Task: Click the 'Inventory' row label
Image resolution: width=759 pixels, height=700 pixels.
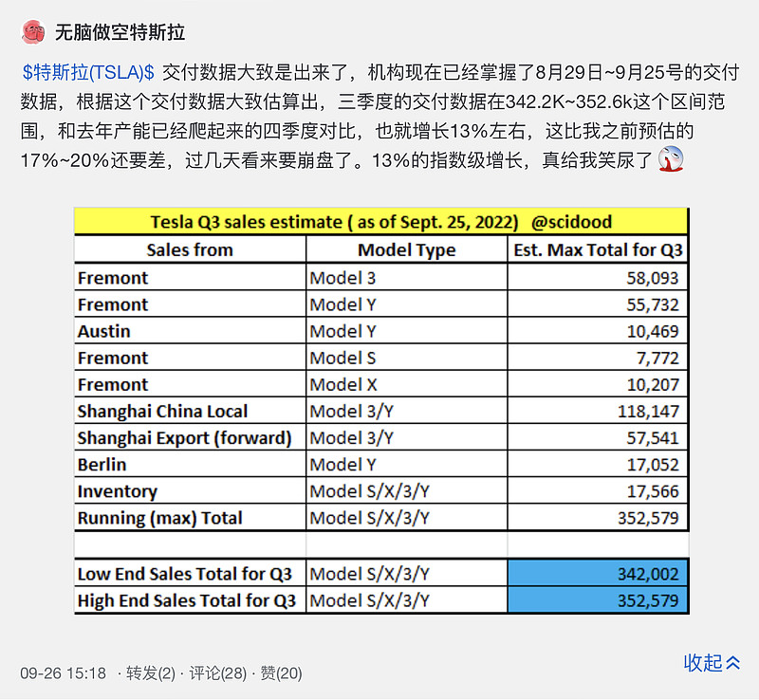Action: point(118,491)
